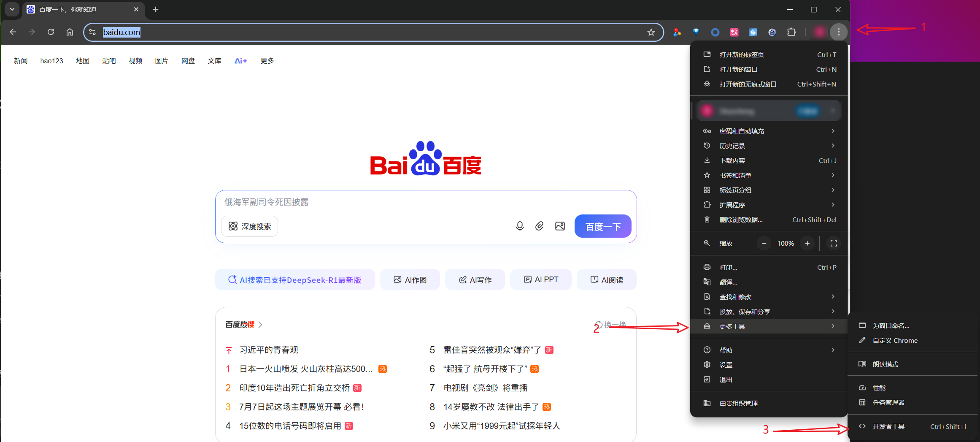Open site information icon in address bar
Screen dimensions: 980x442
(x=93, y=32)
